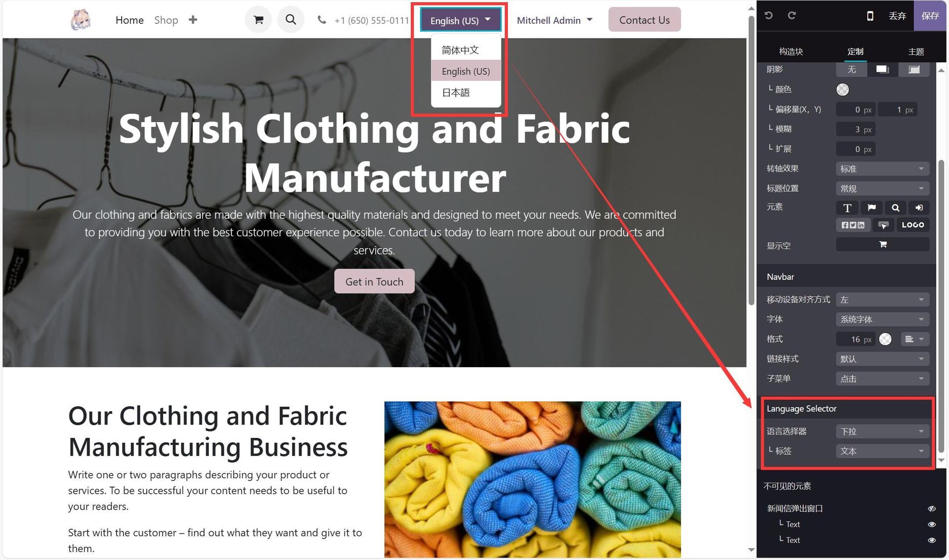
Task: Select the inset shadow option
Action: 914,70
